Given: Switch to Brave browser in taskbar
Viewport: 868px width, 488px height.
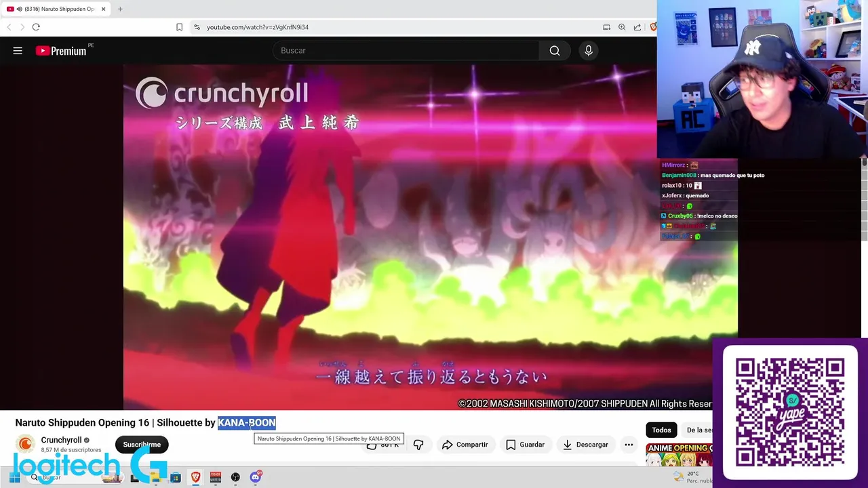Looking at the screenshot, I should [195, 478].
